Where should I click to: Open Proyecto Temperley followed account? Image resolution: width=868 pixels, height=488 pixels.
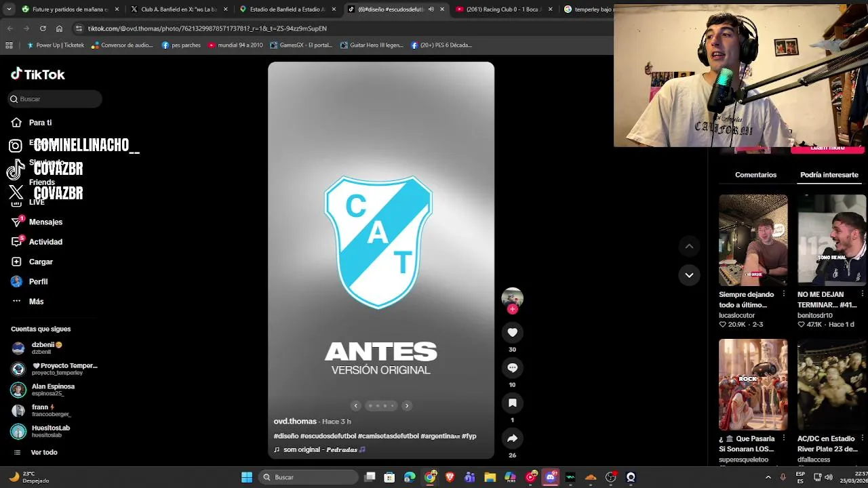click(56, 369)
